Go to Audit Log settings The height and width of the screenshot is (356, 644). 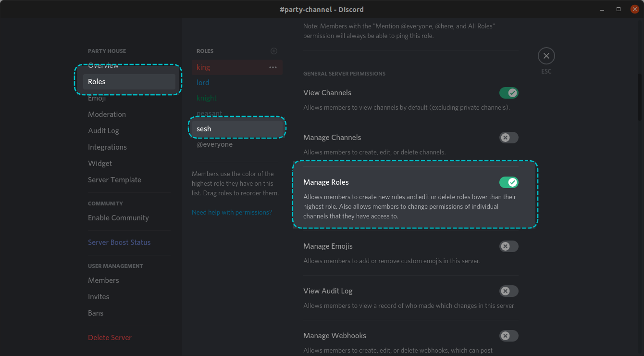click(x=103, y=131)
